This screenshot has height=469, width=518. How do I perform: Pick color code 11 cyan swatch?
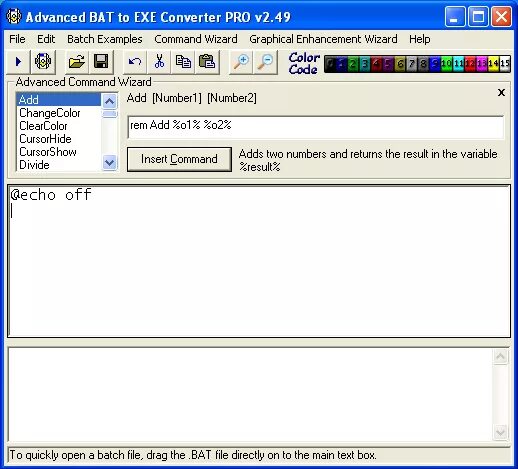pos(458,63)
